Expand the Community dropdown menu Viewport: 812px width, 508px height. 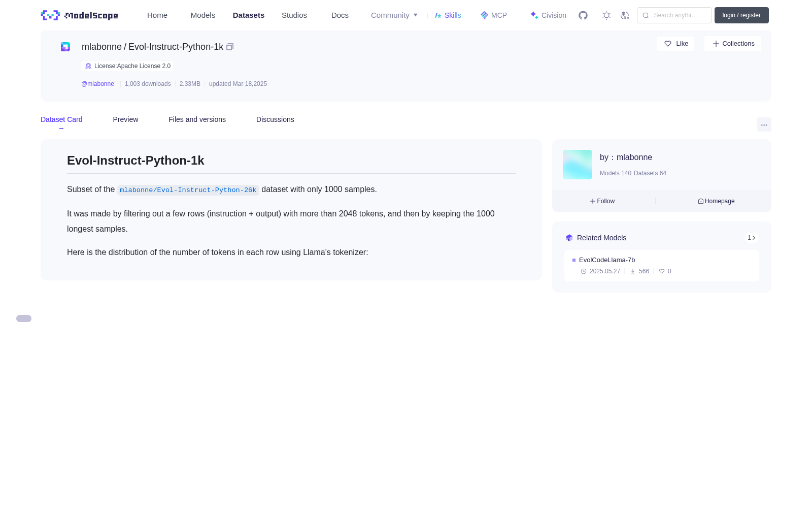(x=394, y=15)
